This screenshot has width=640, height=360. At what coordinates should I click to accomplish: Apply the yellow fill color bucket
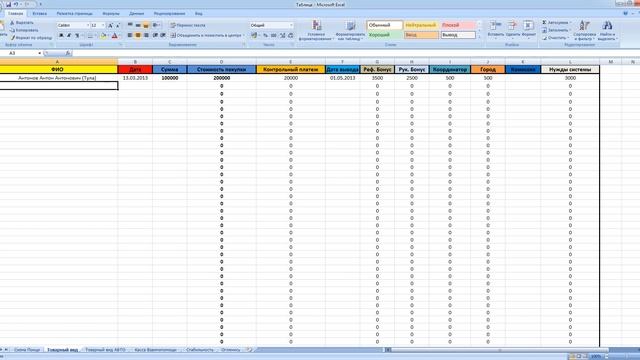click(x=103, y=36)
